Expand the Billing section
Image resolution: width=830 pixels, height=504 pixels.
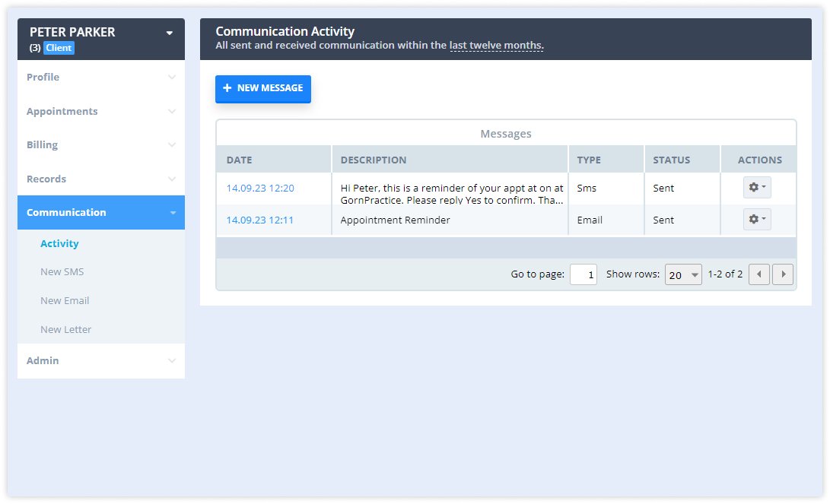click(x=100, y=144)
